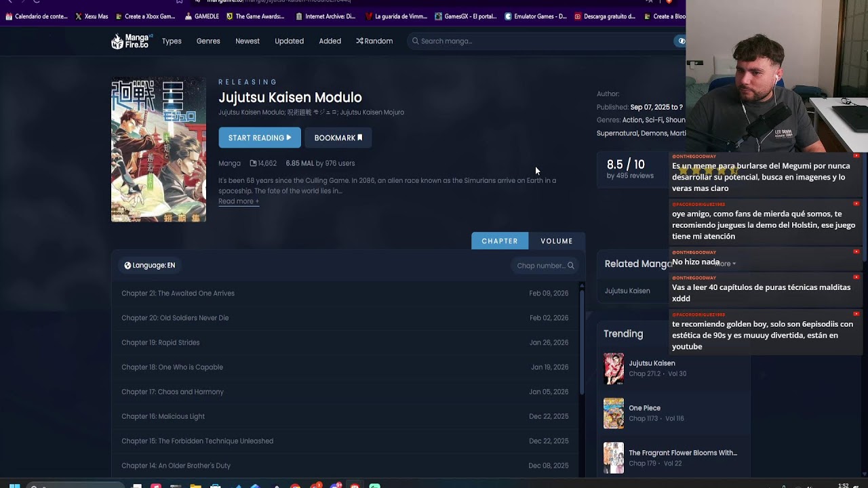
Task: Click the shuffle icon beside Random
Action: [359, 41]
